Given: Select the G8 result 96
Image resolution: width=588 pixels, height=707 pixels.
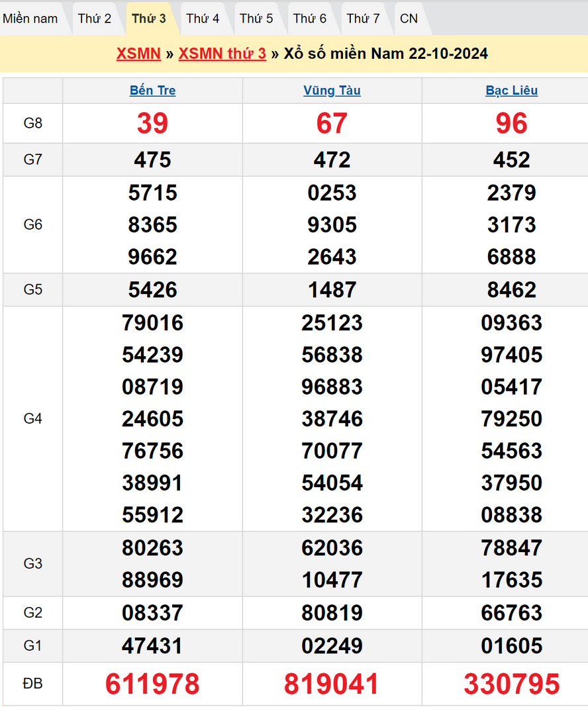Looking at the screenshot, I should tap(511, 124).
